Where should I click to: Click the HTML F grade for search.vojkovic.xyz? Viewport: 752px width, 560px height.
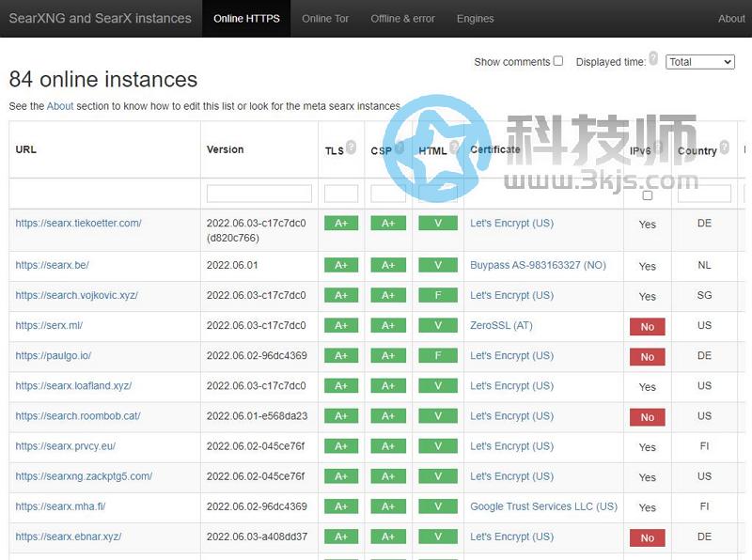(x=438, y=295)
